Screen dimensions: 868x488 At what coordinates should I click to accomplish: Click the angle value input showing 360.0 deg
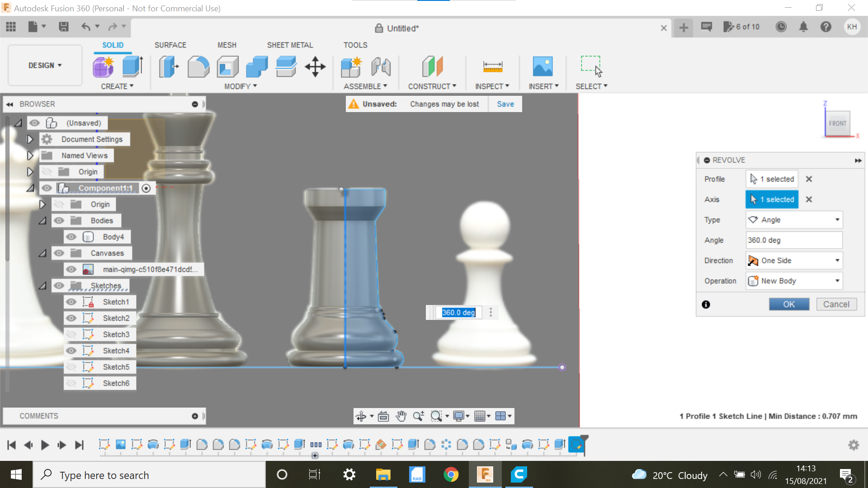(794, 240)
